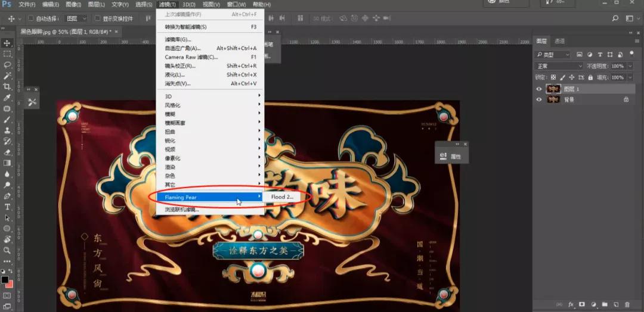Create new adjustment layer icon
The height and width of the screenshot is (312, 644).
point(593,305)
